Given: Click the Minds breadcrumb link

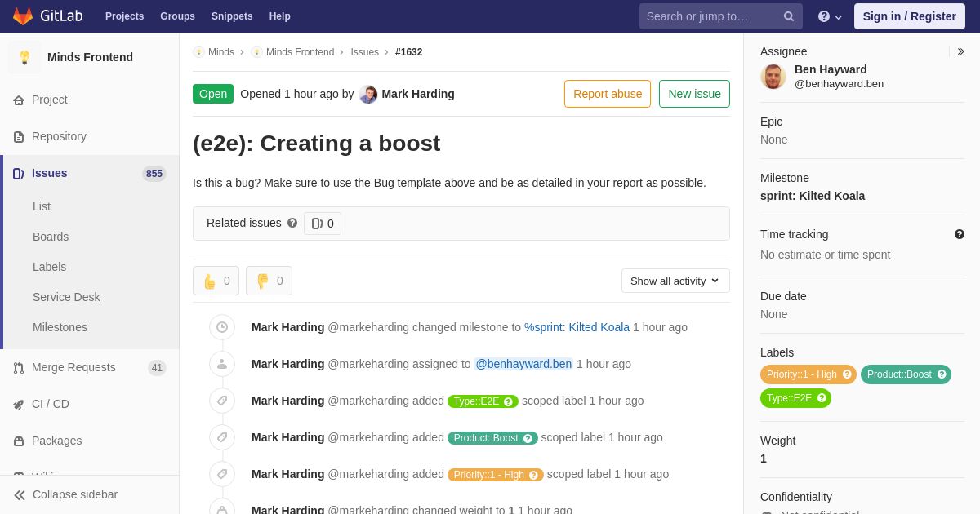Looking at the screenshot, I should (220, 52).
